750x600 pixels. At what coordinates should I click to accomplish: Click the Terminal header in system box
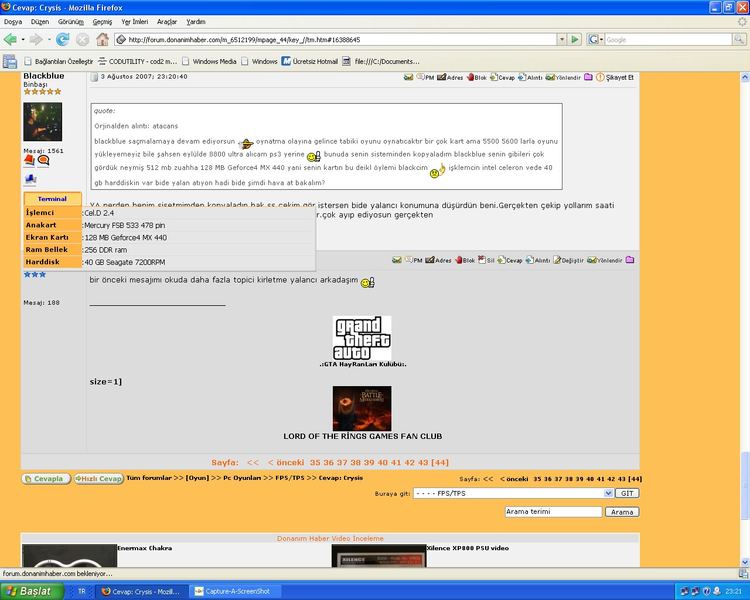52,199
